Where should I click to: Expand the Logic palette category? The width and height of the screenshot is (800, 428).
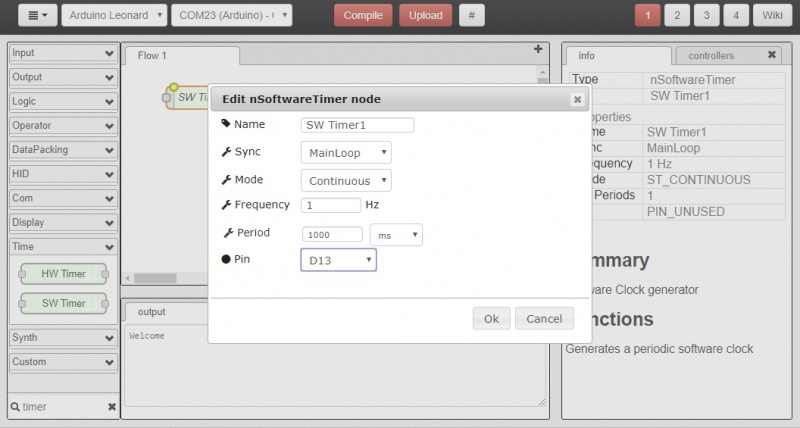coord(63,102)
